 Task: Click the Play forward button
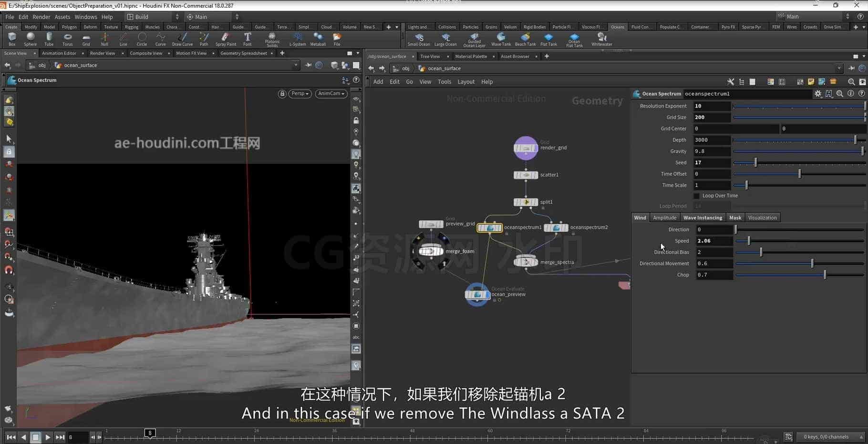click(x=48, y=437)
